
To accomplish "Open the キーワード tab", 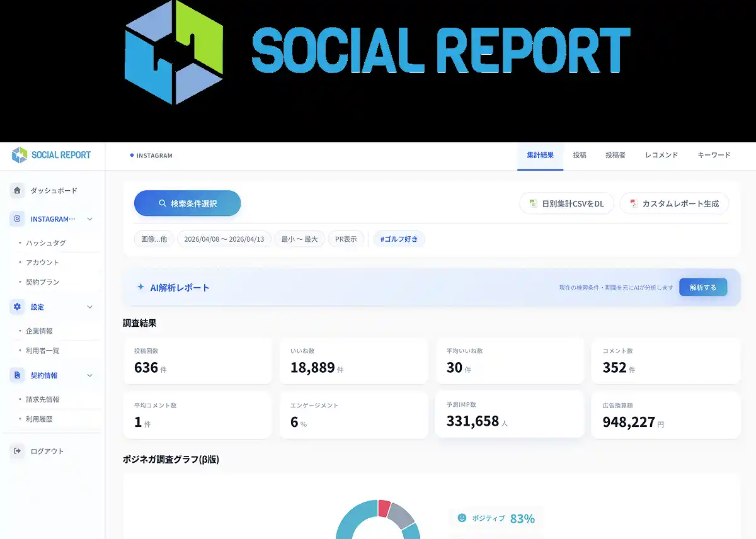I will pyautogui.click(x=714, y=155).
